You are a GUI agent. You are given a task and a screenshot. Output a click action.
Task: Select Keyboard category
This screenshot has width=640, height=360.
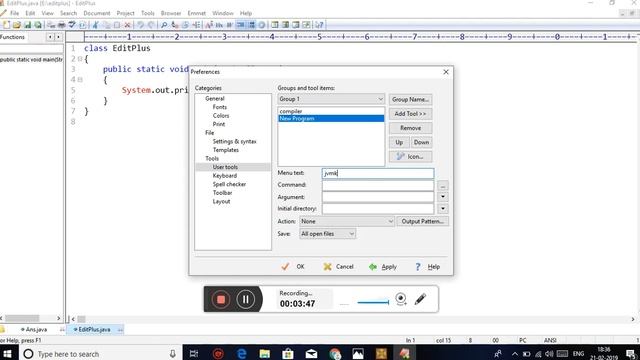[x=224, y=176]
